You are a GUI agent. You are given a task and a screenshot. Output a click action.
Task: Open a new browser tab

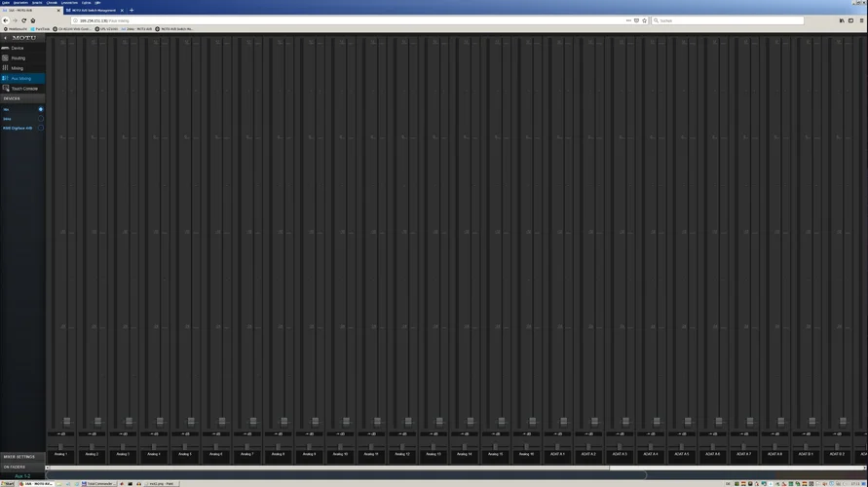click(x=132, y=10)
